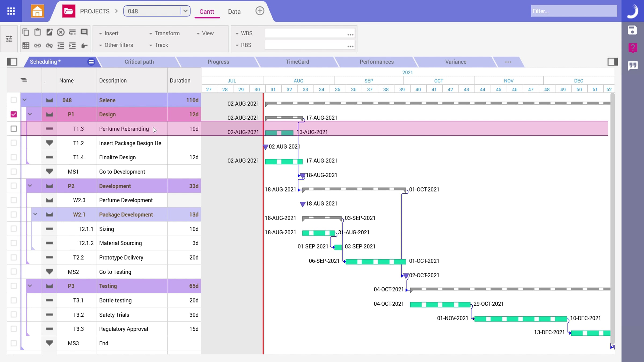644x362 pixels.
Task: Open the Critical path tab
Action: coord(139,62)
